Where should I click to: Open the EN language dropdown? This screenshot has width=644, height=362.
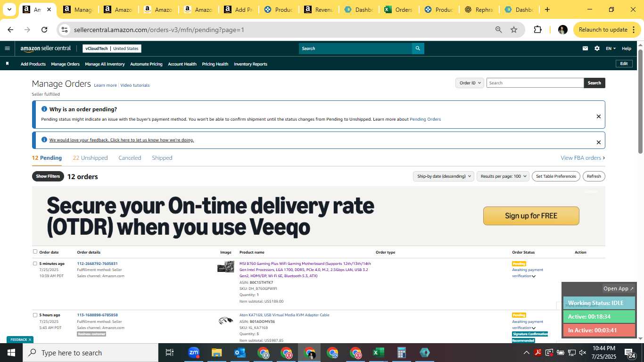click(x=611, y=49)
